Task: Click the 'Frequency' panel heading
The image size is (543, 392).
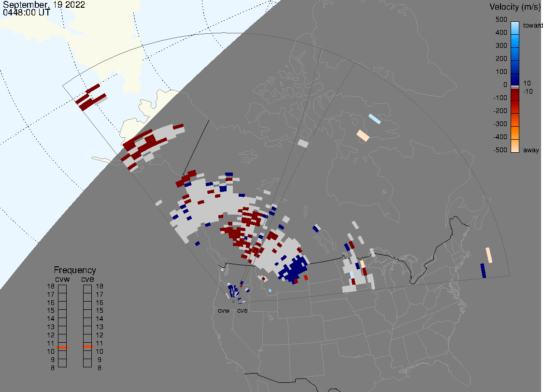Action: pyautogui.click(x=75, y=270)
